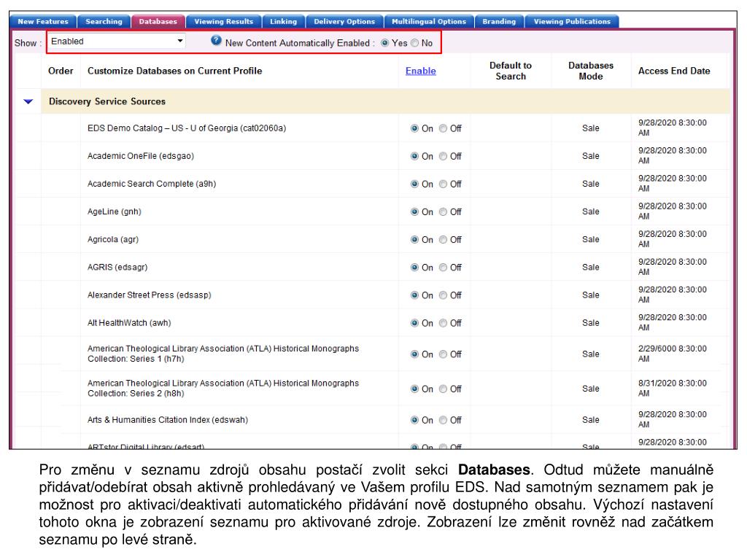Screen dimensions: 747x560
Task: Click the 2/29/6000 access end date
Action: 672,354
